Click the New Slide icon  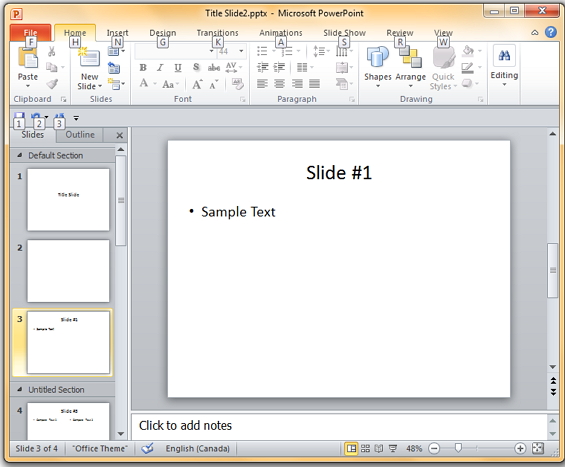(88, 58)
